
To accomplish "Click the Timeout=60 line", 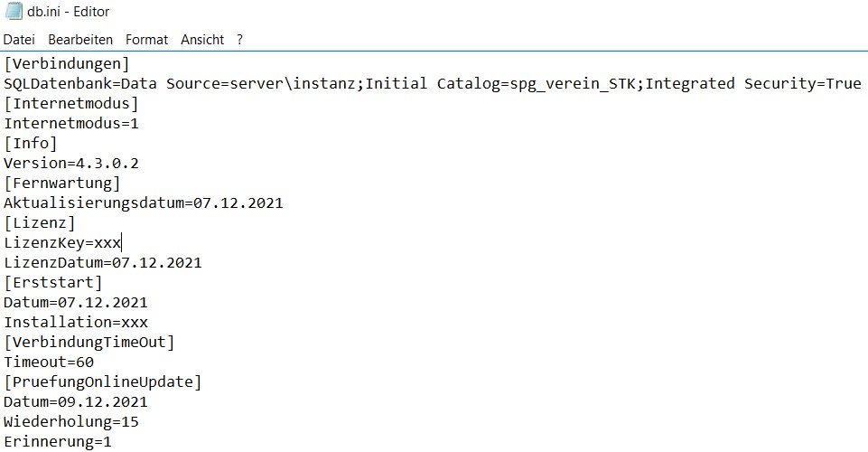I will (x=49, y=363).
